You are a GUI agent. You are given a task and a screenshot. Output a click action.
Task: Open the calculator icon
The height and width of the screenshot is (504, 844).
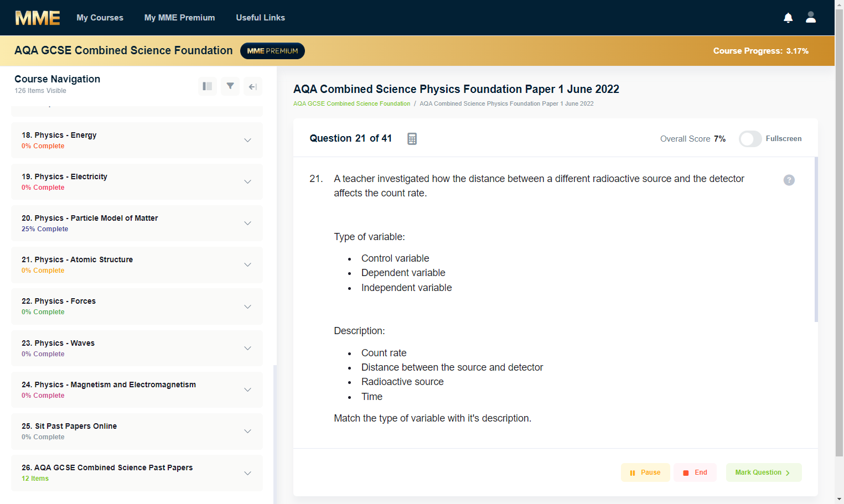pos(412,139)
